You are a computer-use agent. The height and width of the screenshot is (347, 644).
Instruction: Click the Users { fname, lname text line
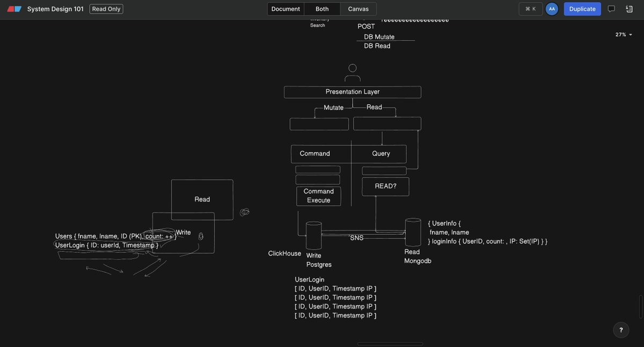click(116, 236)
